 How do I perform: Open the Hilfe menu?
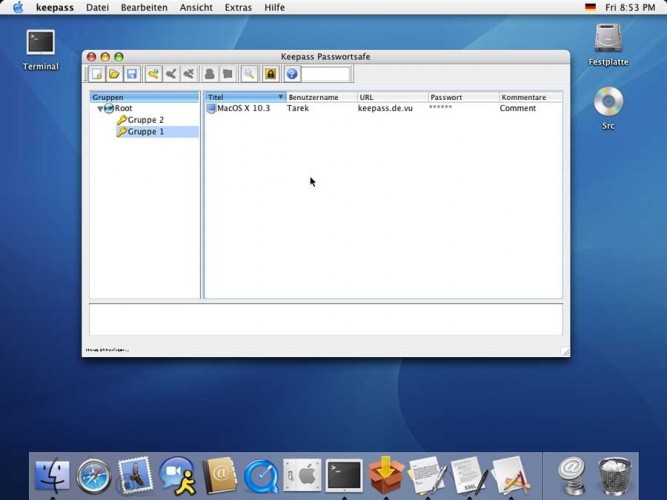point(274,7)
